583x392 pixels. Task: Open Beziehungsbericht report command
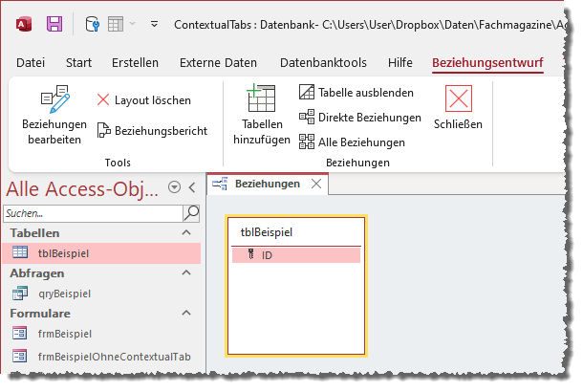pyautogui.click(x=152, y=131)
